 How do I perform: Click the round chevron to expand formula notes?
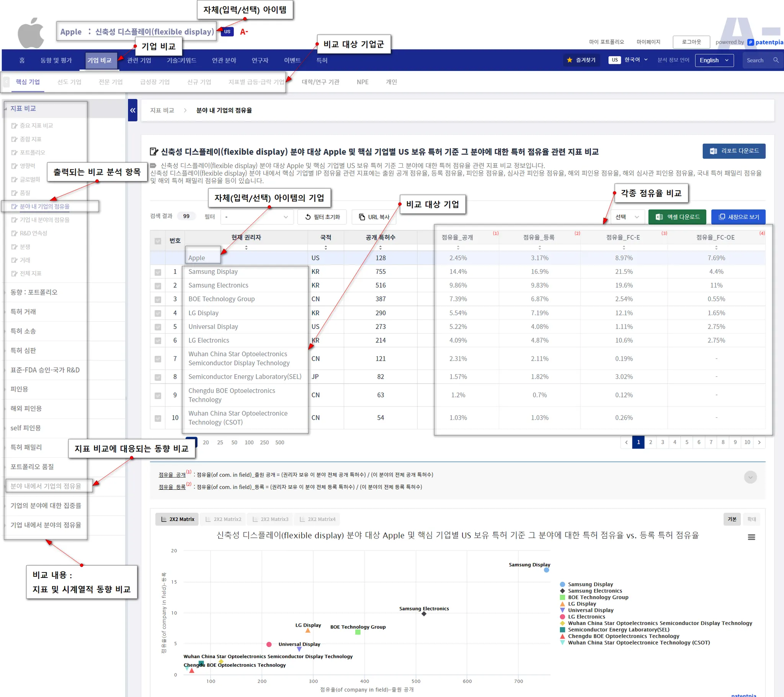pos(750,477)
